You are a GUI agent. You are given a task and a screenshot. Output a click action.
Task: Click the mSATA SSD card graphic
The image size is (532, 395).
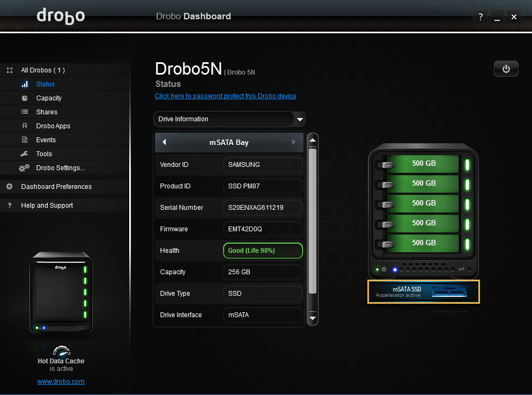449,292
